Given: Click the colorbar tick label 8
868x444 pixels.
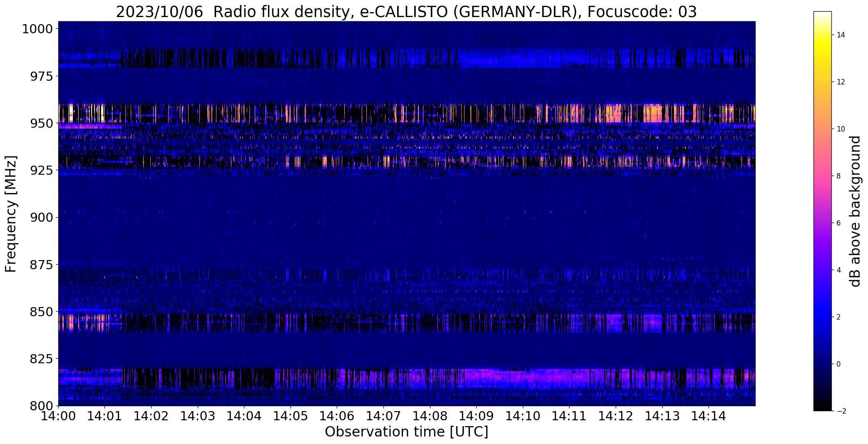Looking at the screenshot, I should click(x=838, y=176).
